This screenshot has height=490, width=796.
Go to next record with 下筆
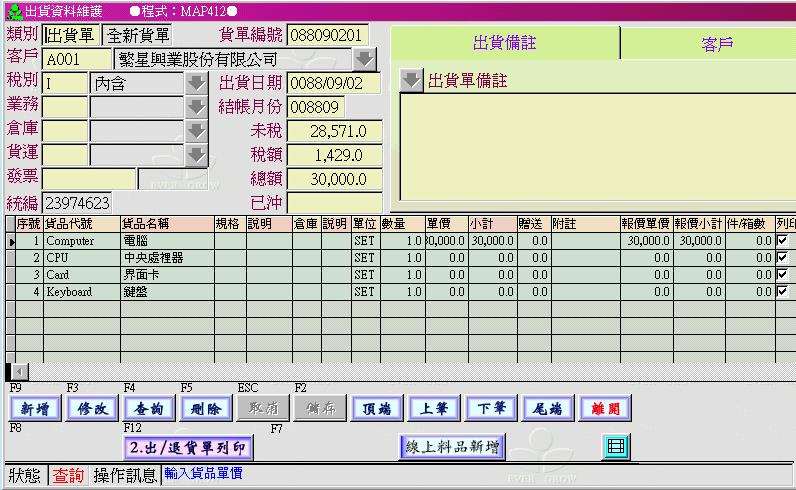click(x=491, y=408)
